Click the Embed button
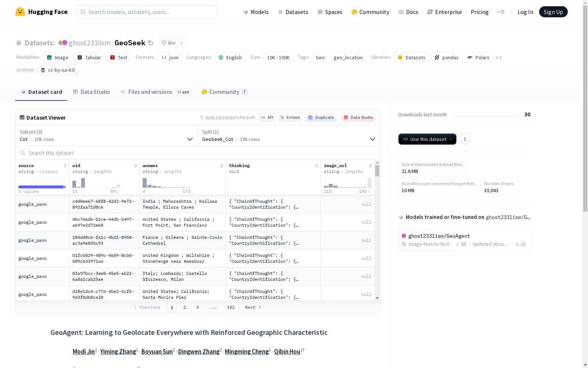 point(290,117)
